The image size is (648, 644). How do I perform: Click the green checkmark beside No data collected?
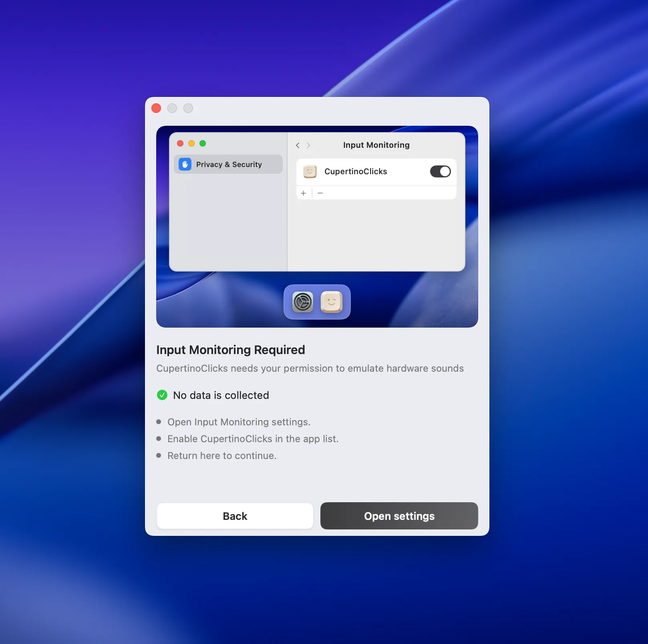coord(162,395)
